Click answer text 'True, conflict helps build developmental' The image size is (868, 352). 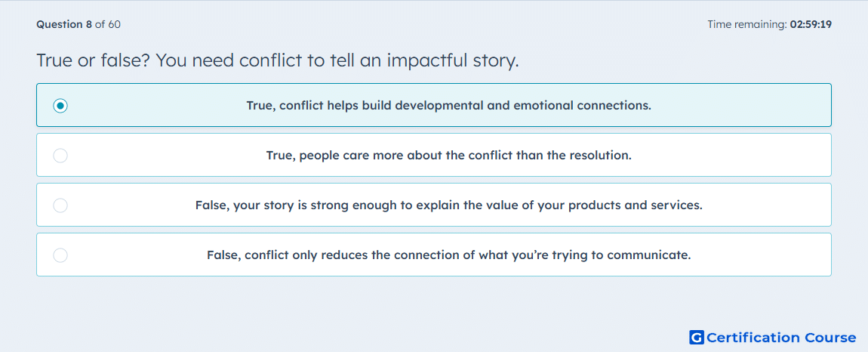(x=448, y=105)
